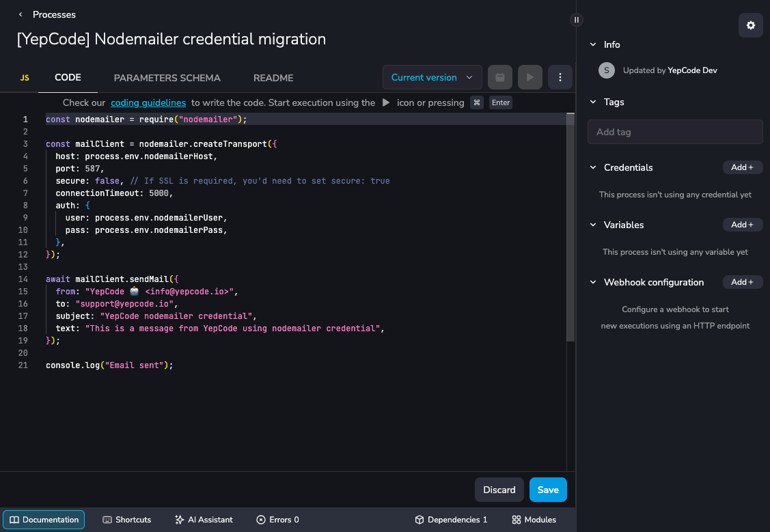Click the Shortcuts keyboard icon
This screenshot has width=770, height=532.
[x=107, y=520]
